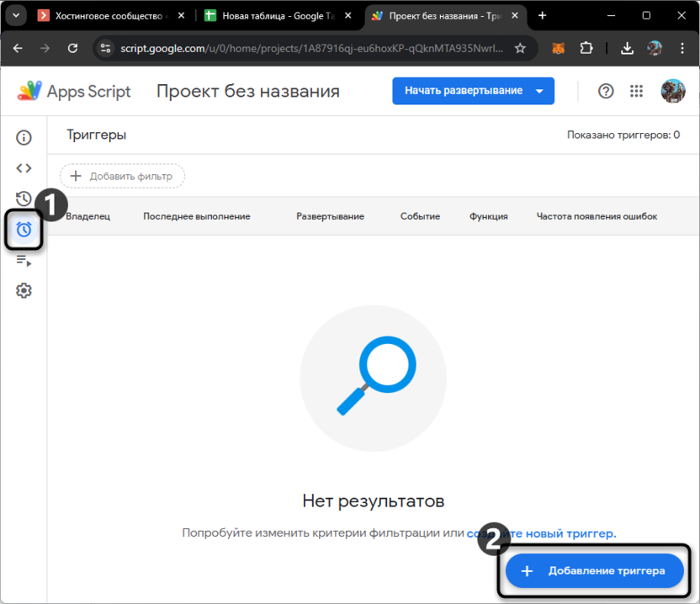Open browser Downloads icon

628,48
